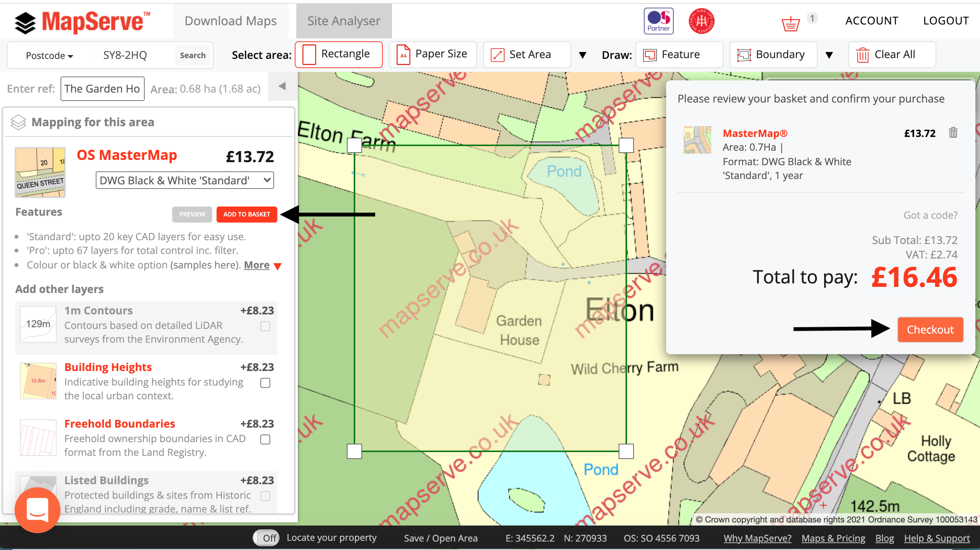Click the basket item count badge
Viewport: 980px width, 550px height.
pos(812,18)
